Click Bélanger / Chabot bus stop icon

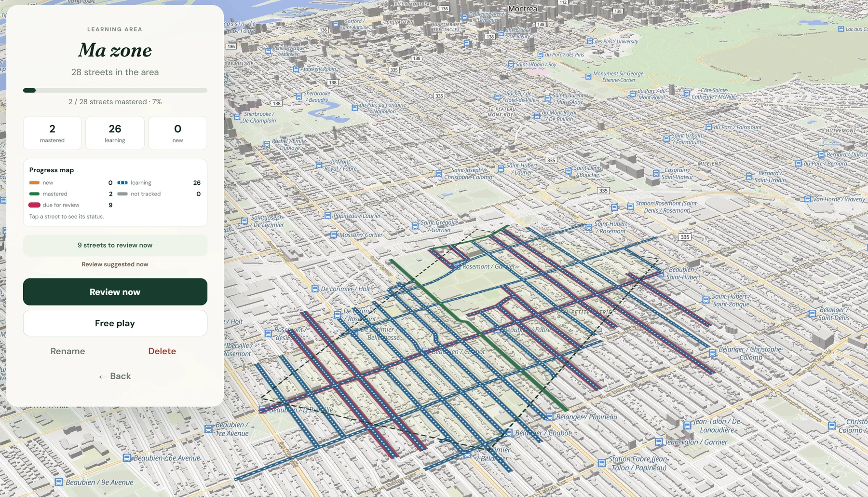(508, 433)
